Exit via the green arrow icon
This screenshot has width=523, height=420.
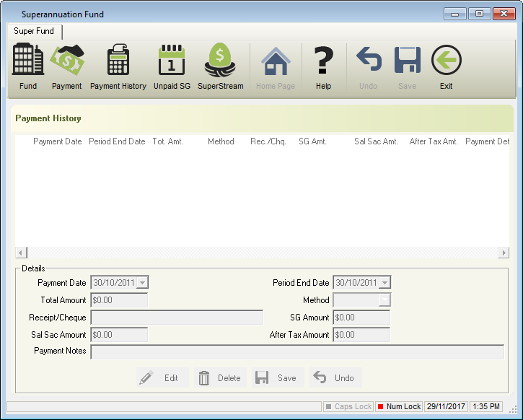(x=447, y=60)
